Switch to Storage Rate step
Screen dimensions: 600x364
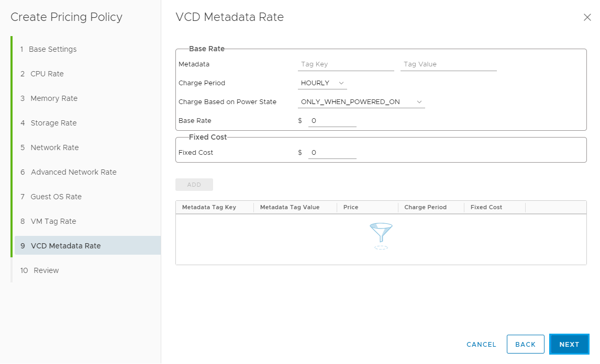[x=53, y=123]
